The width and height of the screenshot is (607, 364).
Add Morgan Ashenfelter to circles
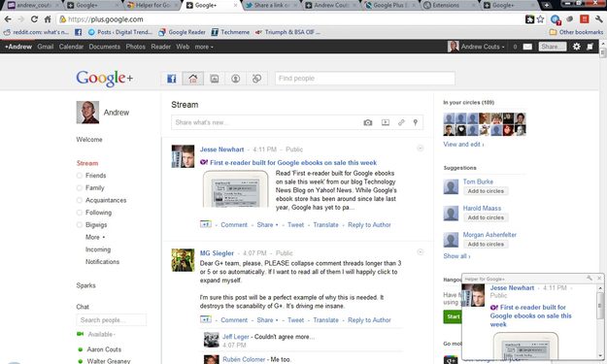(486, 244)
